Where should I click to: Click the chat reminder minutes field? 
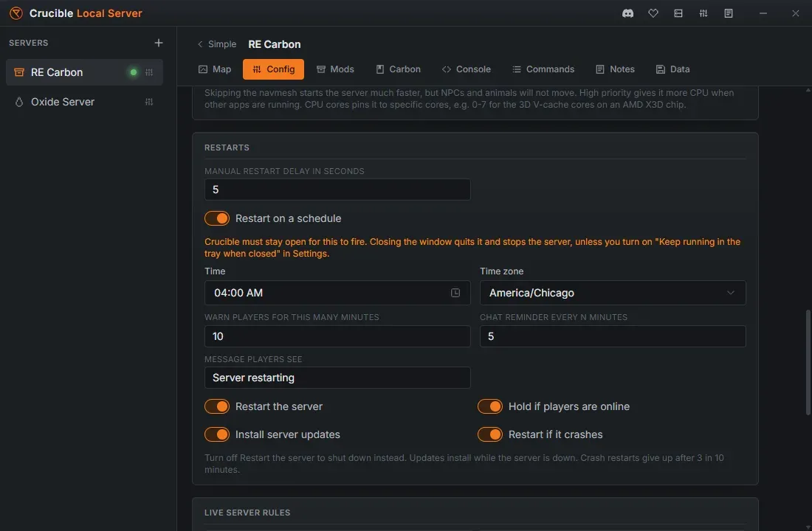(x=613, y=336)
